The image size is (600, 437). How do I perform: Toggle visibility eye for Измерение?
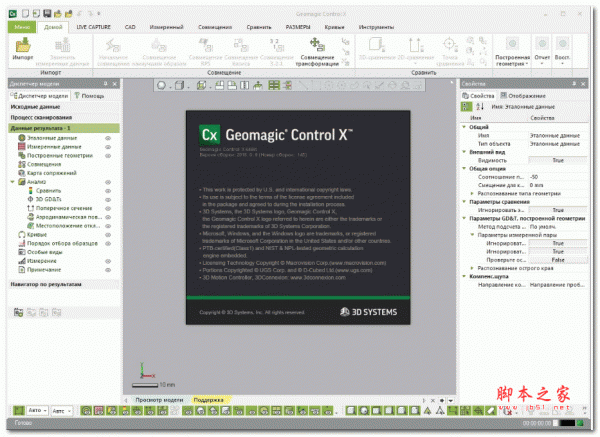[x=108, y=261]
